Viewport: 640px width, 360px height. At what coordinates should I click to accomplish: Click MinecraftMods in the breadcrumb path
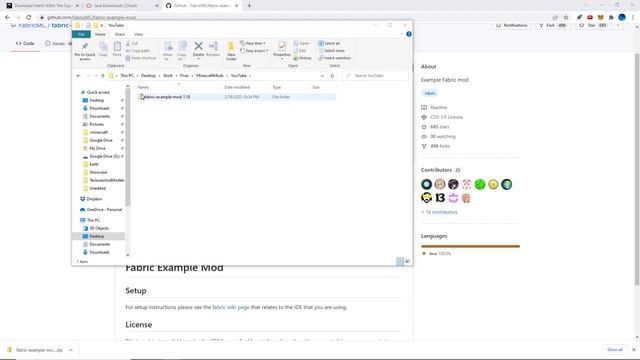(x=209, y=76)
